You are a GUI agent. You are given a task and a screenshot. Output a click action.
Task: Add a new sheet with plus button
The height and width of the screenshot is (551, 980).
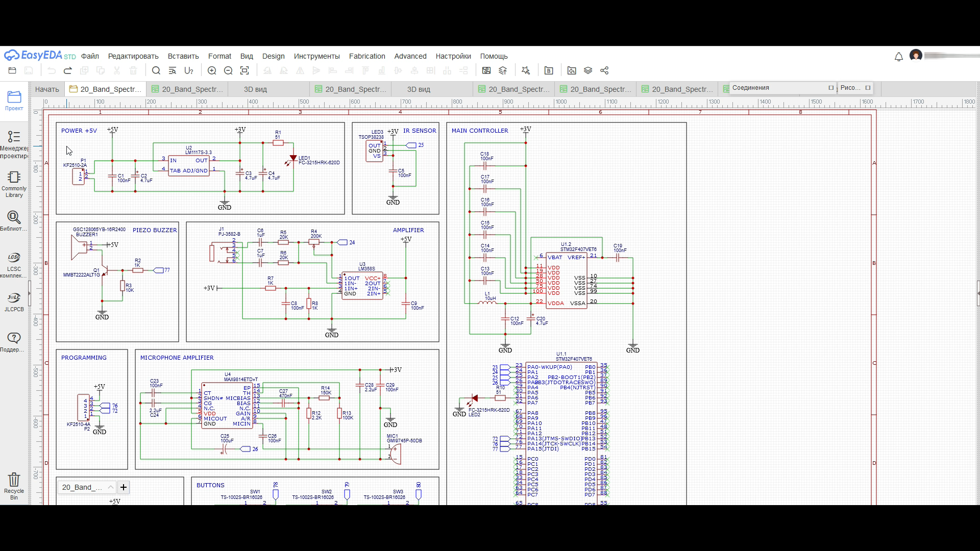coord(124,487)
